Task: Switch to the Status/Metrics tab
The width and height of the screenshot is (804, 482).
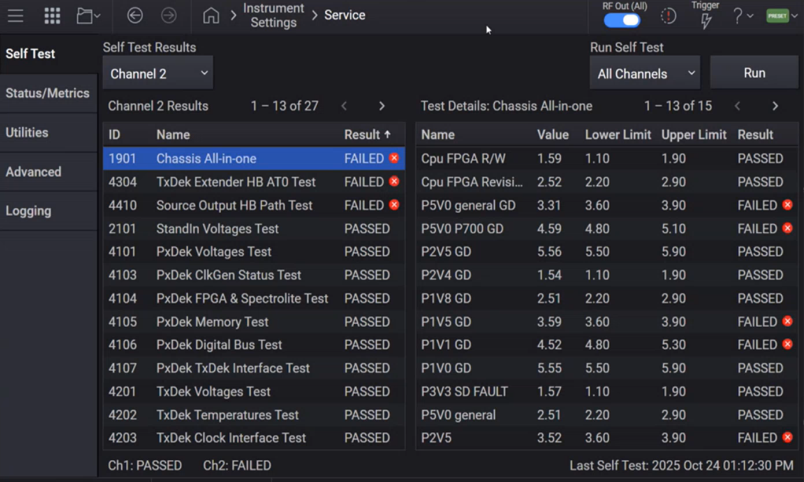Action: (x=48, y=93)
